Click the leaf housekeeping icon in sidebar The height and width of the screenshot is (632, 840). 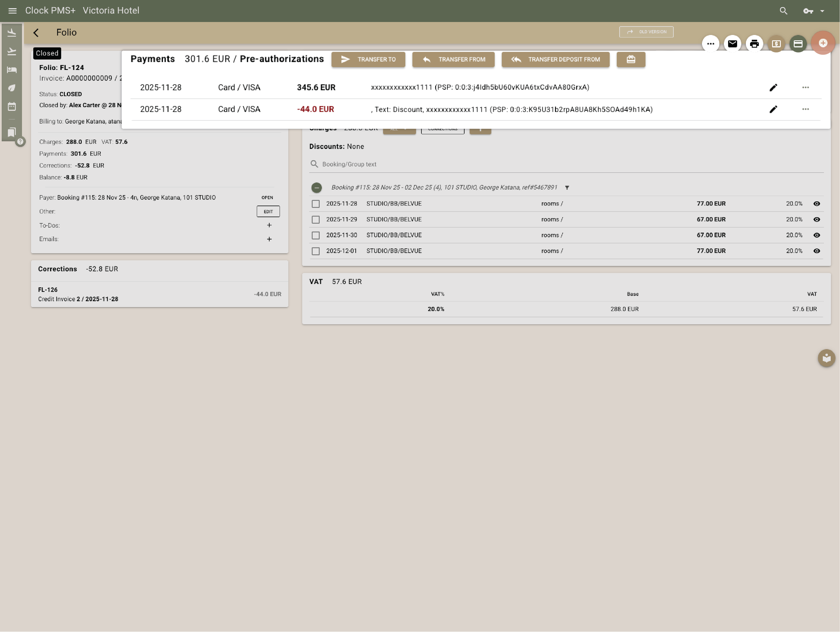coord(12,88)
